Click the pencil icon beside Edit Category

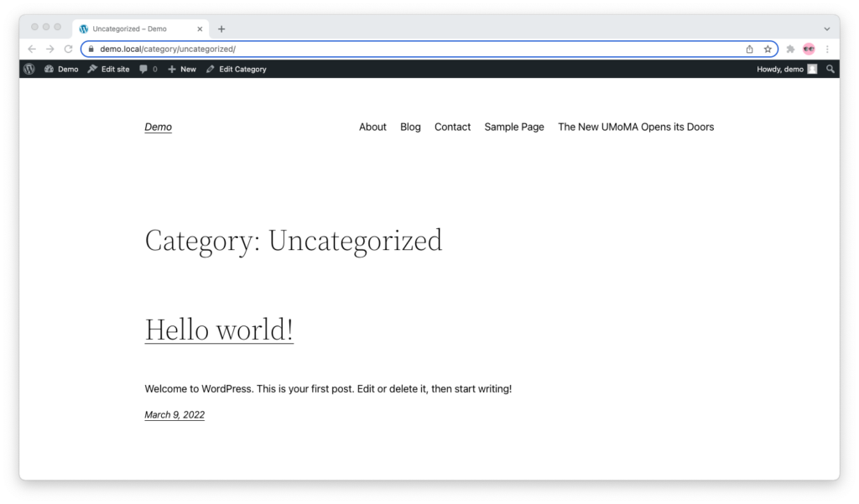coord(210,69)
